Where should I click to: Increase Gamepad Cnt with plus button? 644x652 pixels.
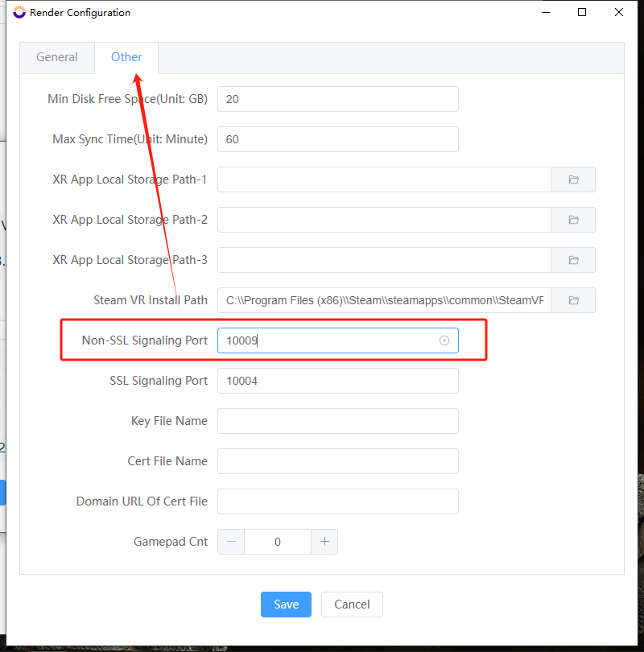tap(324, 542)
